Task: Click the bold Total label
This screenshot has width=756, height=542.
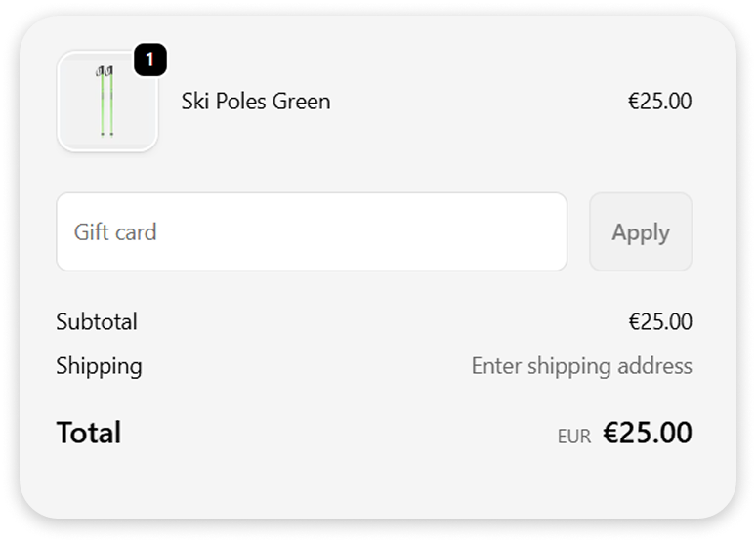Action: tap(89, 433)
